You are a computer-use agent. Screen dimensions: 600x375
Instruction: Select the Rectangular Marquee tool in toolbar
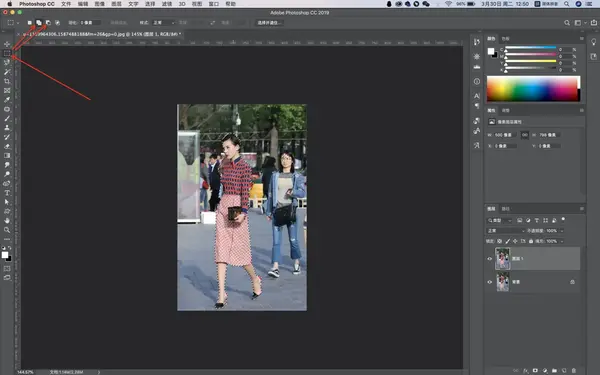click(x=7, y=53)
